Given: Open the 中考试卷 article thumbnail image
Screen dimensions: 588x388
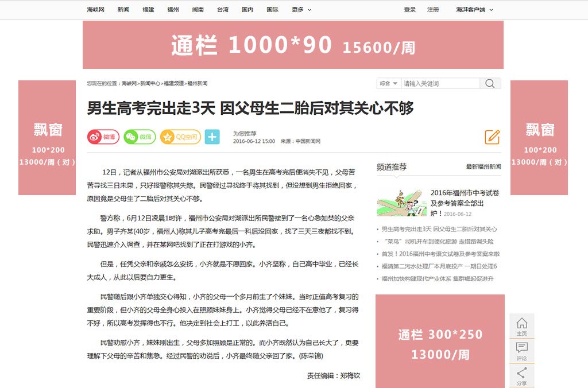Looking at the screenshot, I should click(401, 203).
